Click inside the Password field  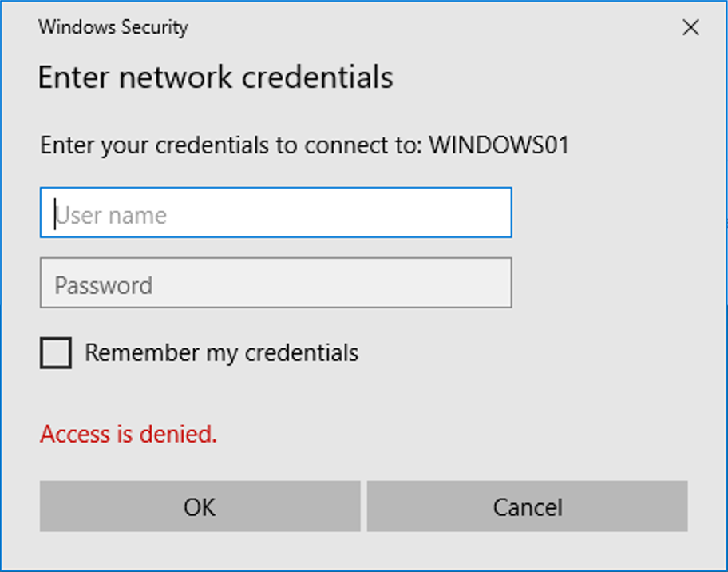pyautogui.click(x=275, y=284)
